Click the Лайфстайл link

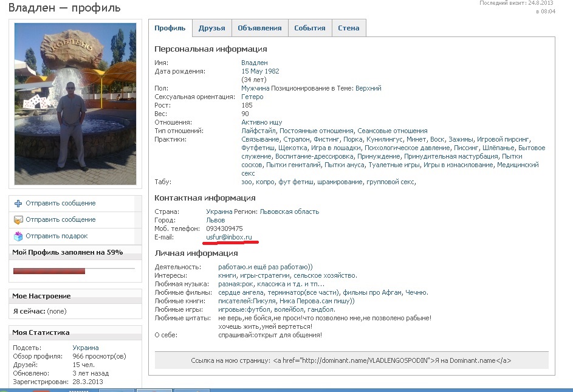point(259,131)
